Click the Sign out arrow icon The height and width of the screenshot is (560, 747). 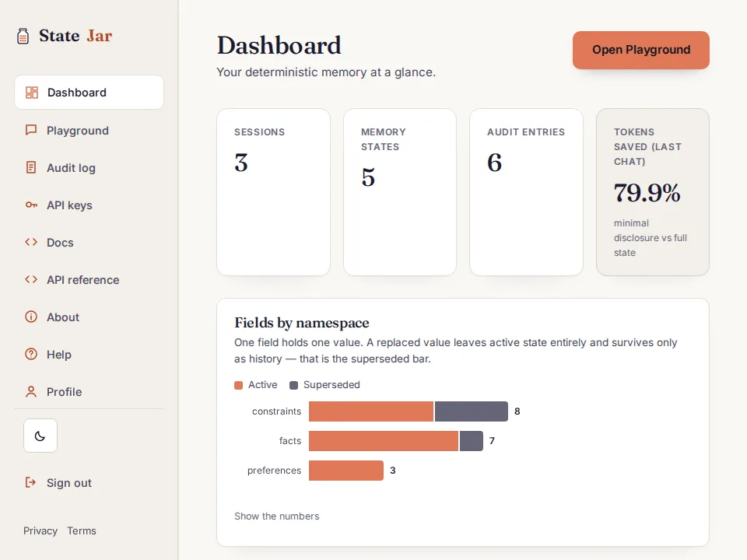(x=30, y=482)
